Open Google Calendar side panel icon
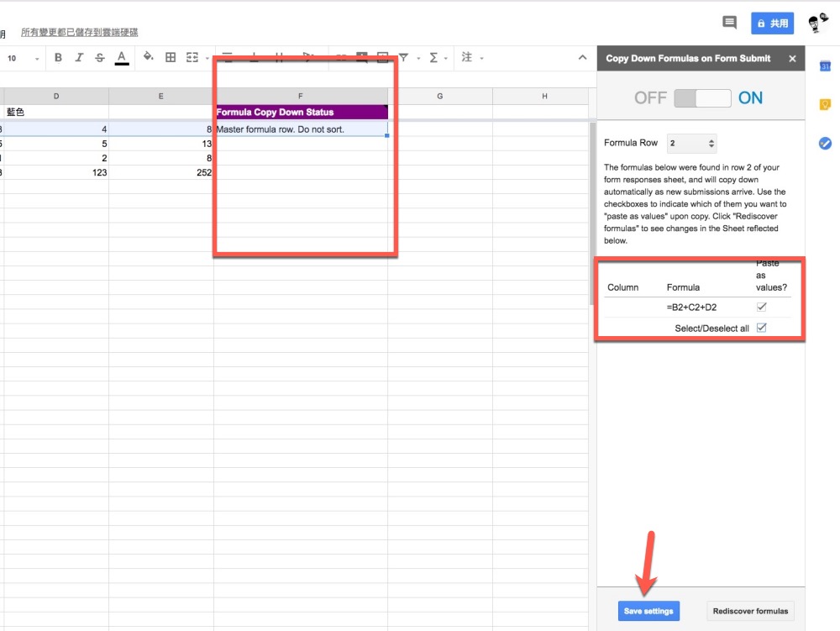Viewport: 840px width, 631px height. (825, 66)
